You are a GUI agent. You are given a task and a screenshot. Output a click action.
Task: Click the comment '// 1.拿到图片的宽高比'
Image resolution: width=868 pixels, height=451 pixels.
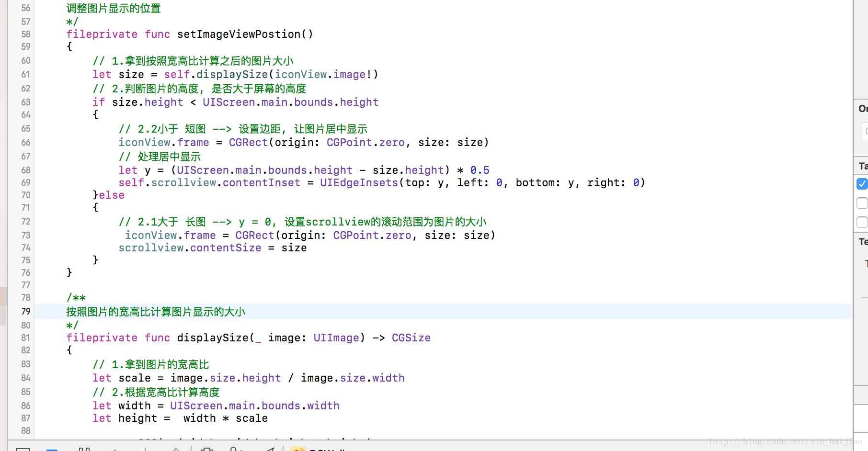[x=151, y=364]
